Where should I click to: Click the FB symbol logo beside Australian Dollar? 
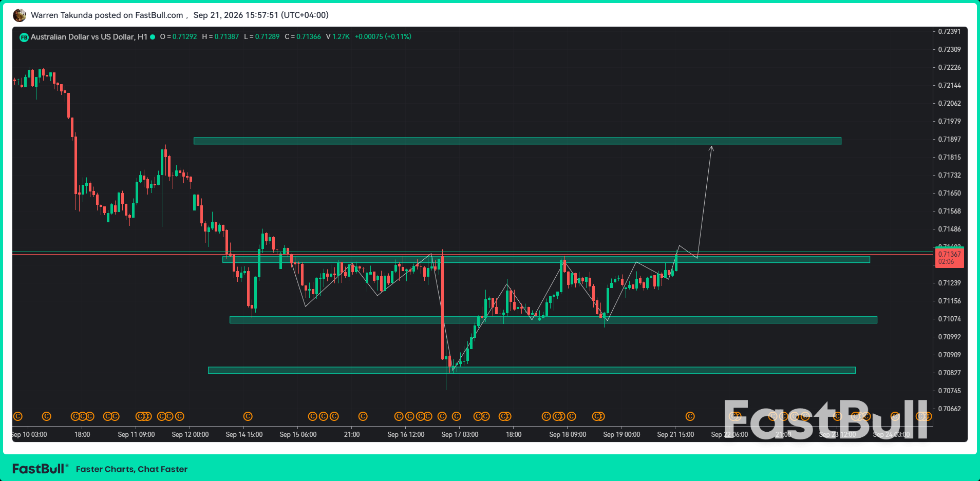coord(24,37)
